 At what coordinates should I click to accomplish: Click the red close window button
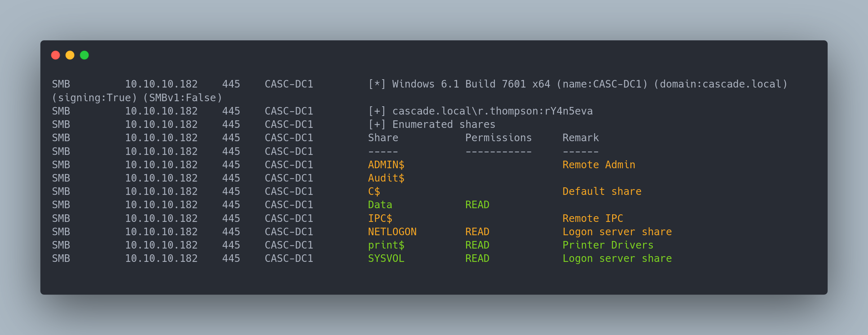(56, 55)
